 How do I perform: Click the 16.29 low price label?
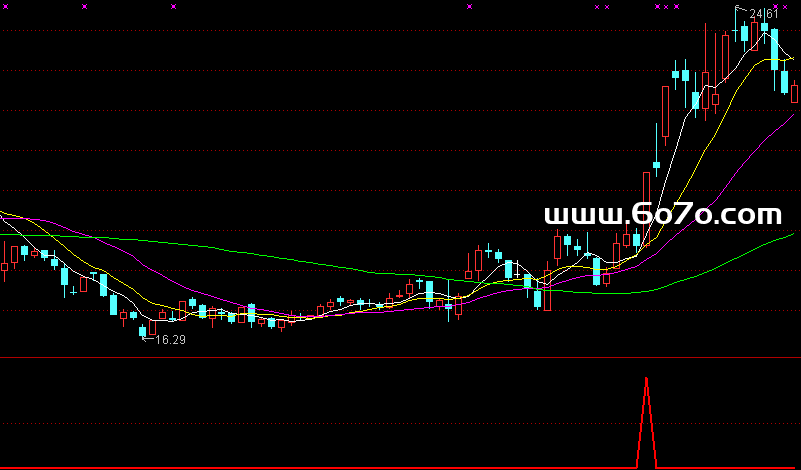coord(169,340)
